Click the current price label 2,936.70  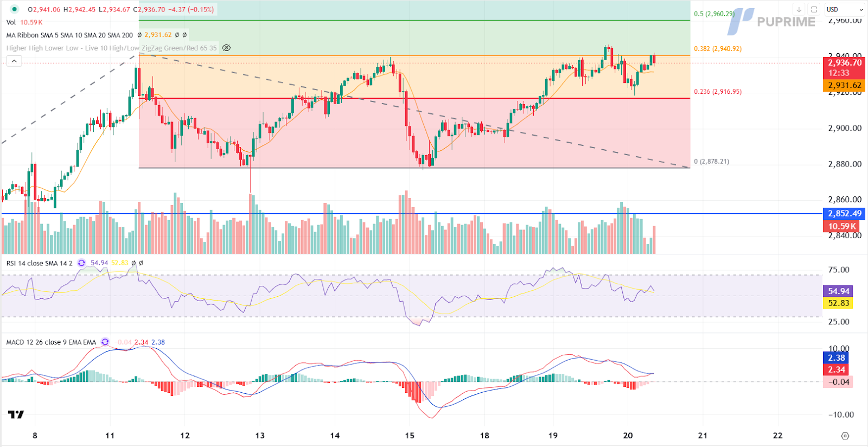click(845, 63)
